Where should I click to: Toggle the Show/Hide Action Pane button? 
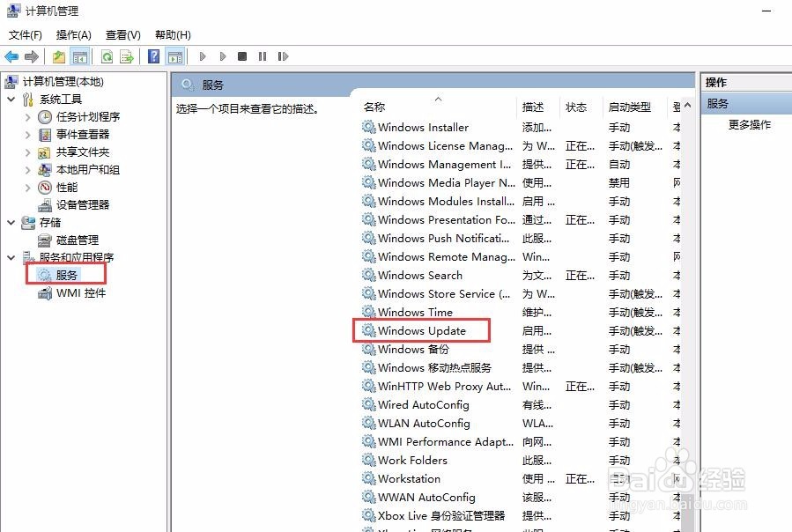175,56
